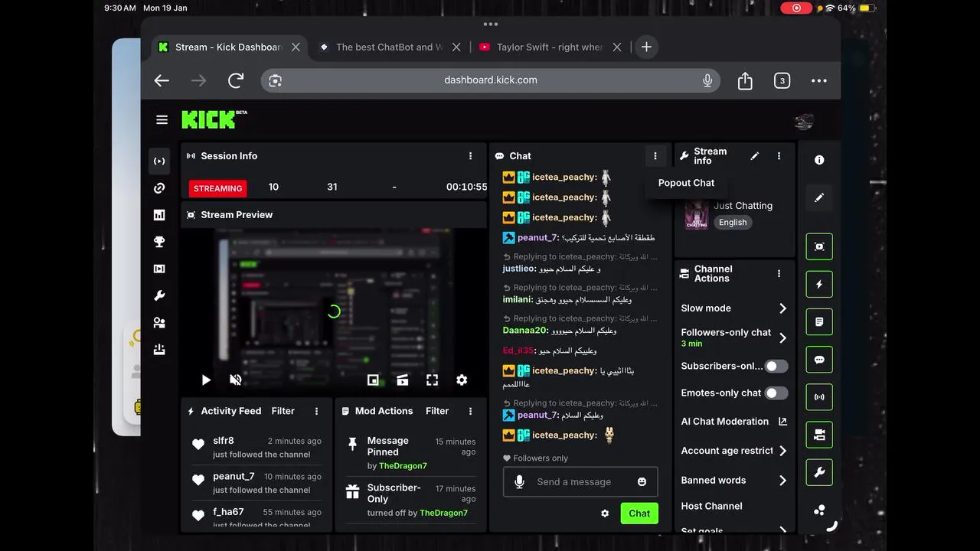Open Channel Actions three-dot menu
The image size is (980, 551).
tap(779, 274)
